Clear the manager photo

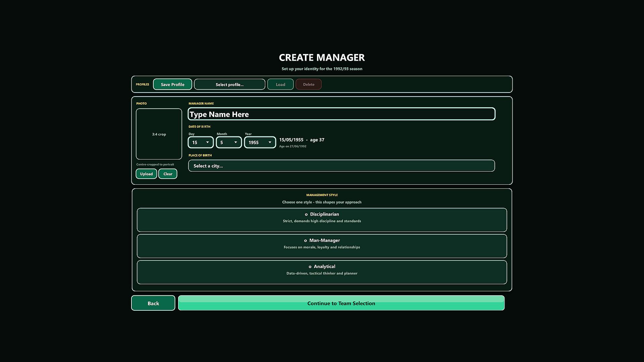click(168, 174)
